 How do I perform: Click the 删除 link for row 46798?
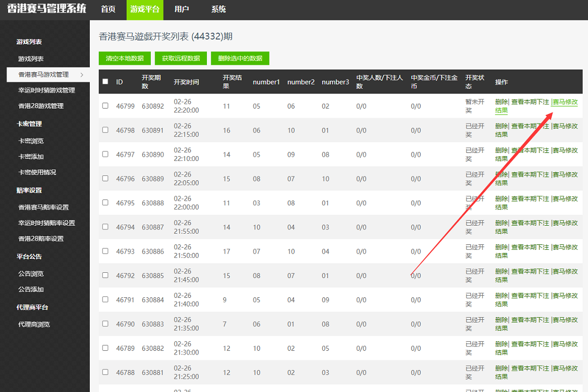501,126
